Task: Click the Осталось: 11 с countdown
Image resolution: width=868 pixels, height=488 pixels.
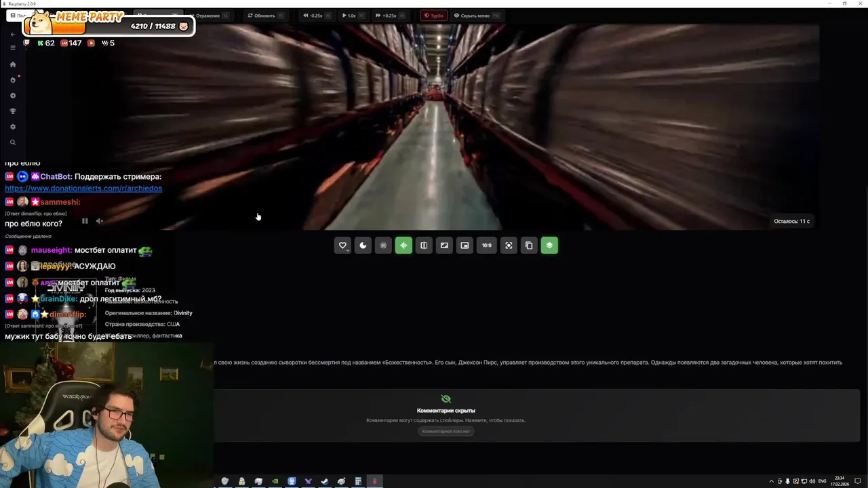Action: point(791,221)
